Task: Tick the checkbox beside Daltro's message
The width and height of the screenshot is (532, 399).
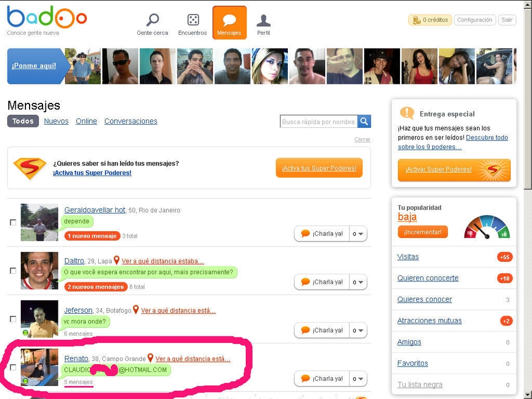Action: (x=13, y=271)
